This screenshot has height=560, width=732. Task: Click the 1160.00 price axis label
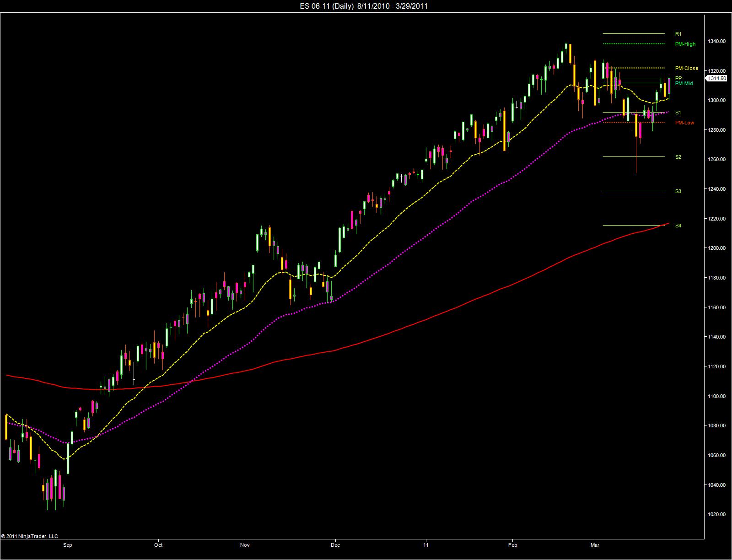[717, 307]
